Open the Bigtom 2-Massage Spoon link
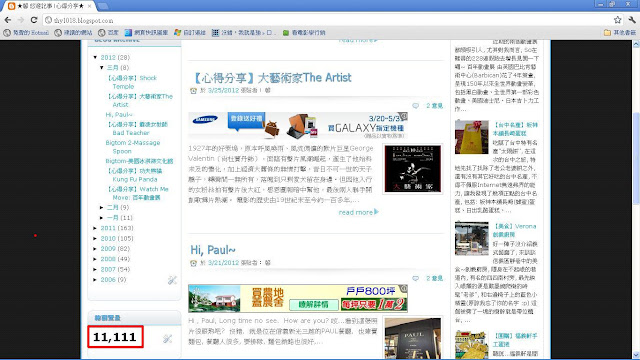640x360 pixels. click(x=133, y=147)
